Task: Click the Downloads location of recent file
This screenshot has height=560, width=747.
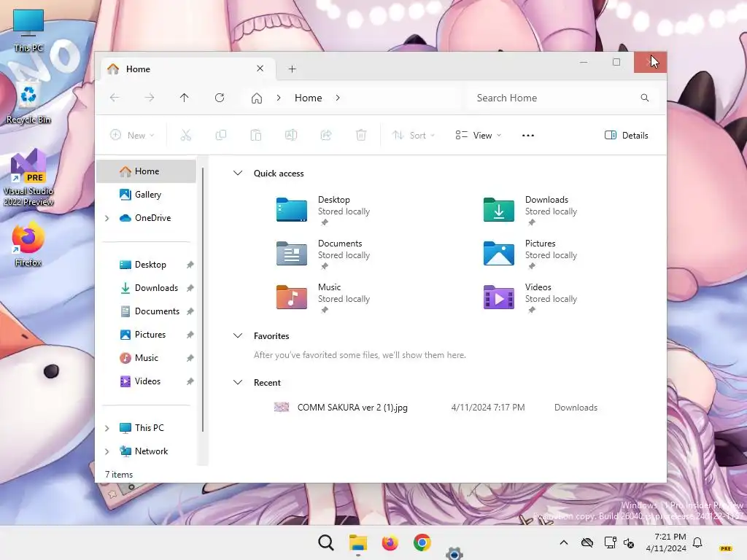Action: point(576,408)
